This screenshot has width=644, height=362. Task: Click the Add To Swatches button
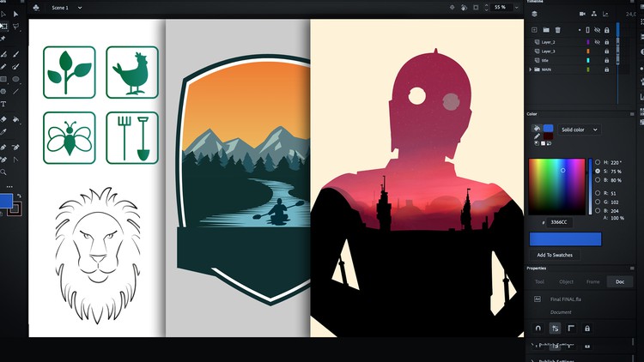coord(555,255)
